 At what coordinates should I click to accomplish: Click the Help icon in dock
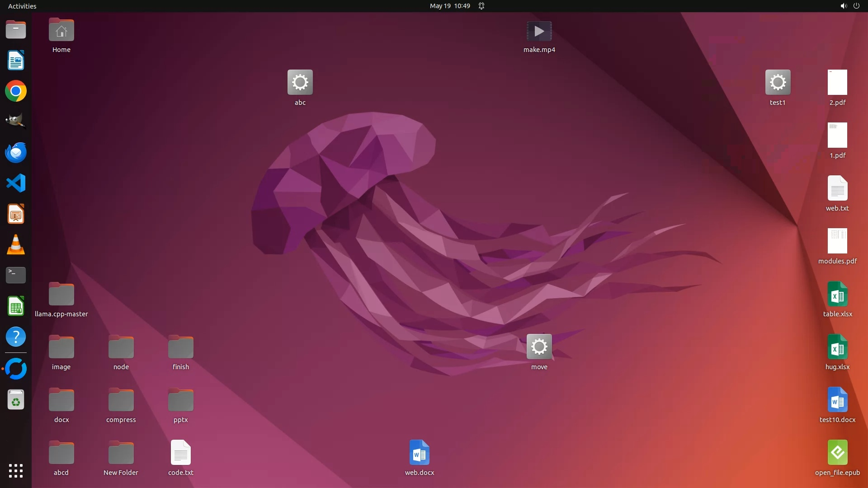(x=16, y=337)
